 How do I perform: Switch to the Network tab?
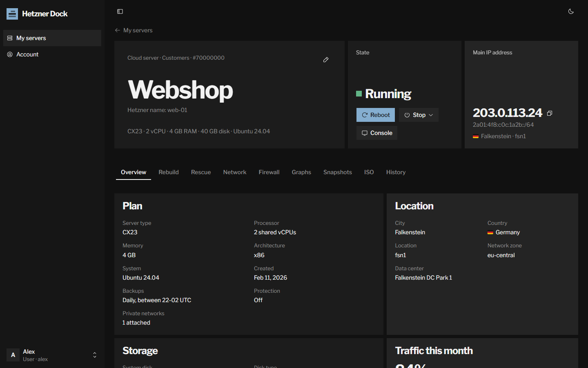(235, 172)
